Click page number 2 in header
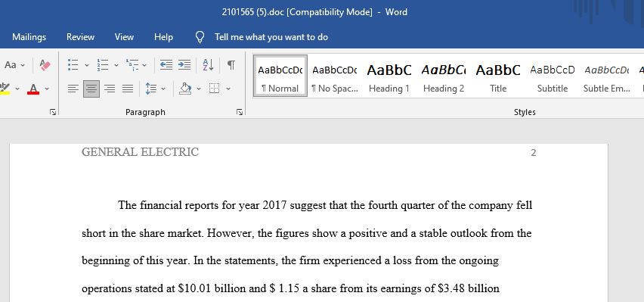Viewport: 644px width, 302px height. click(x=533, y=153)
